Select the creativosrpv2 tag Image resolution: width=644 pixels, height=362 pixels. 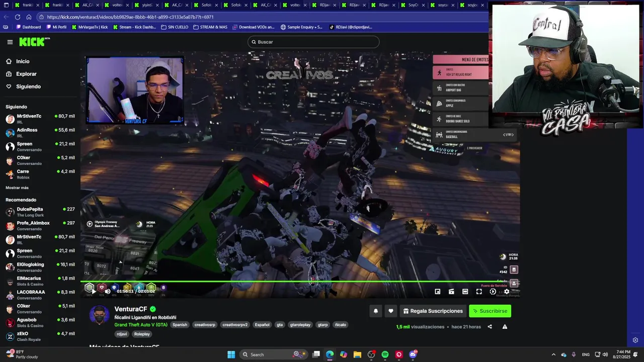235,325
